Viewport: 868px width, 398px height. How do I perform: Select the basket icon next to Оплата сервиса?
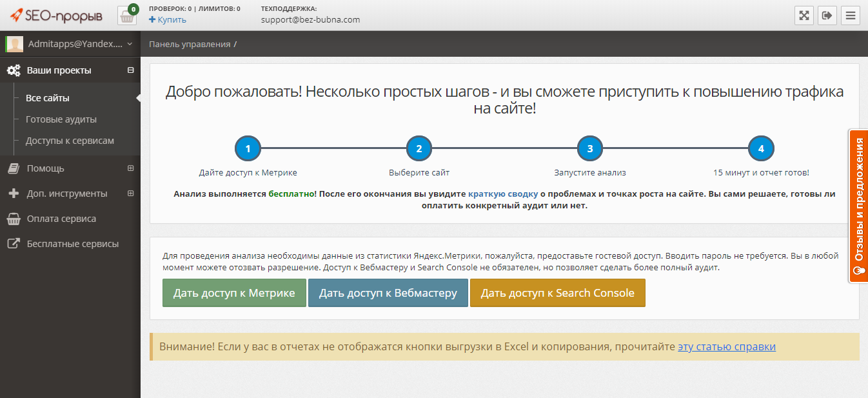14,218
